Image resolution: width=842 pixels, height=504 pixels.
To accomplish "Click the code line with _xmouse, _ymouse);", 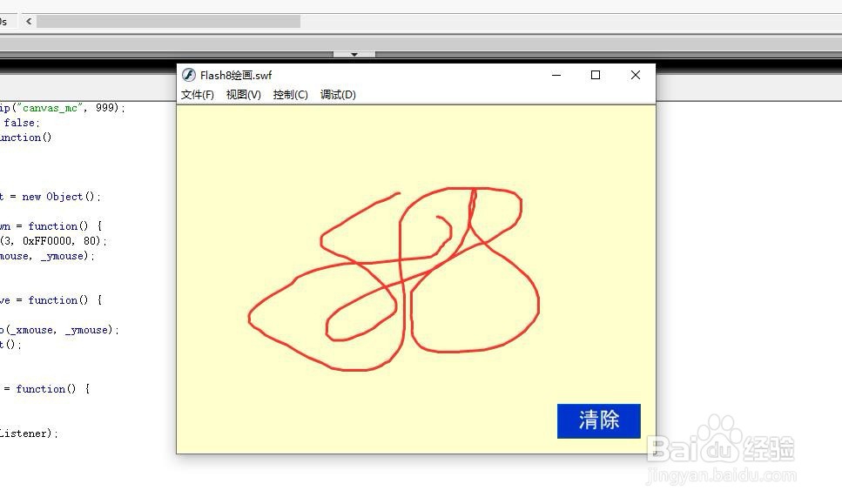I will pos(59,330).
